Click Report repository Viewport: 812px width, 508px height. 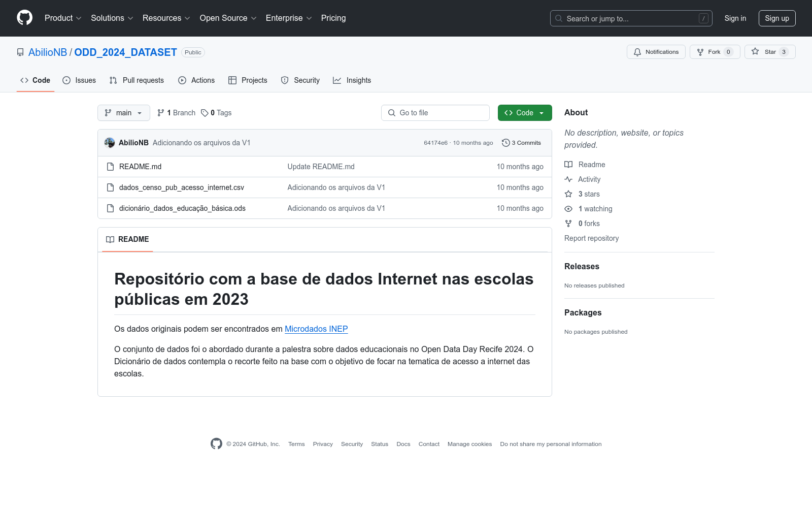(592, 238)
